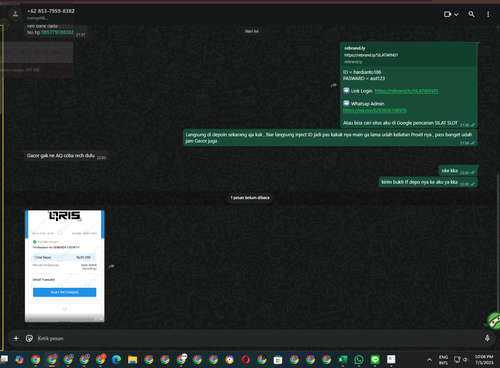Viewport: 500px width, 368px height.
Task: Open the Opera browser from the taskbar
Action: tap(246, 359)
